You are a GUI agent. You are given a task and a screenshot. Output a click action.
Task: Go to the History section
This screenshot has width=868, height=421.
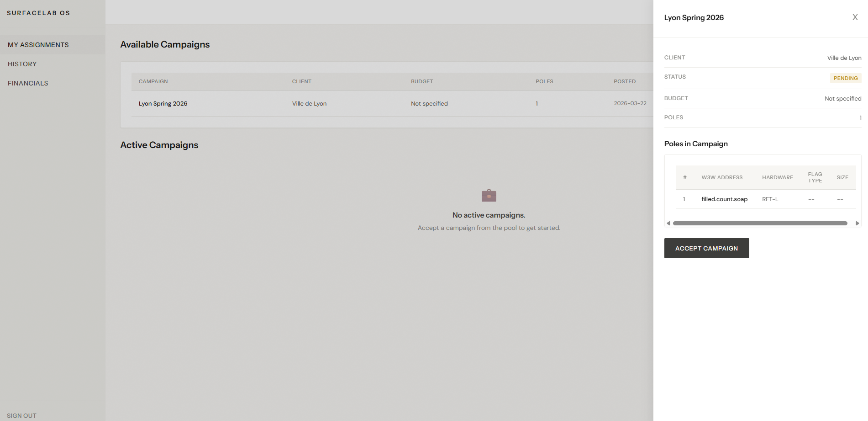(22, 64)
